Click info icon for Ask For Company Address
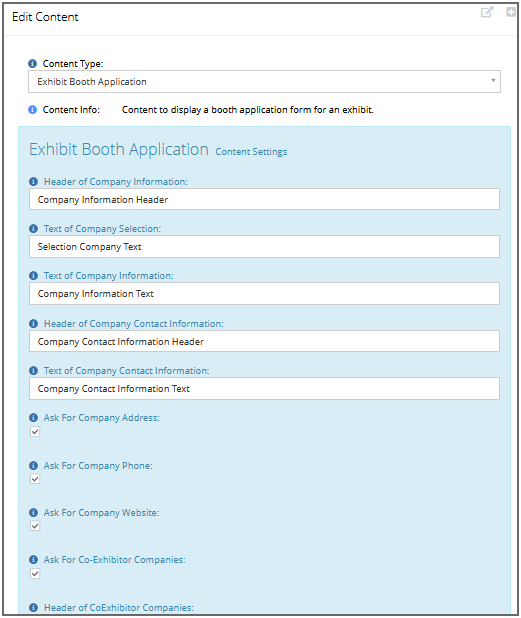The width and height of the screenshot is (521, 618). coord(33,418)
